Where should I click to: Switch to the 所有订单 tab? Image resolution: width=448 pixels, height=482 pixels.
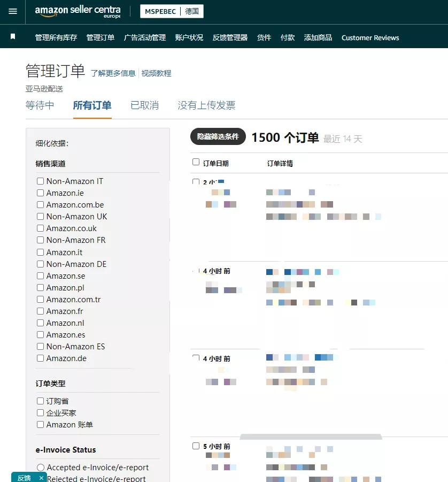92,105
